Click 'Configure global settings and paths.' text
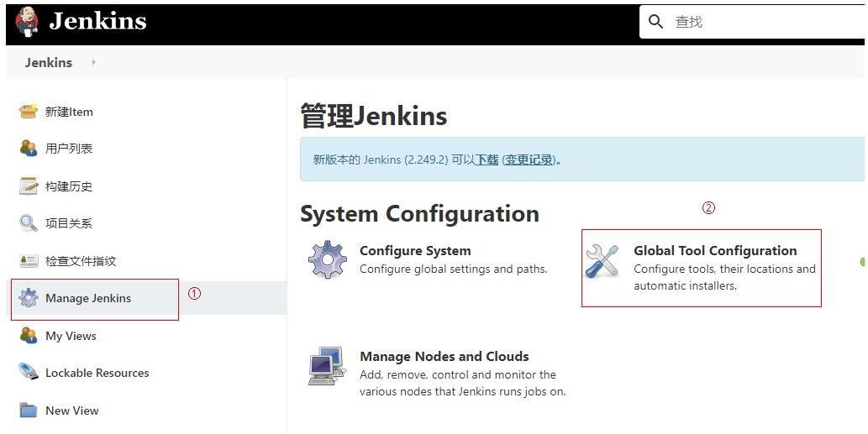 point(454,269)
